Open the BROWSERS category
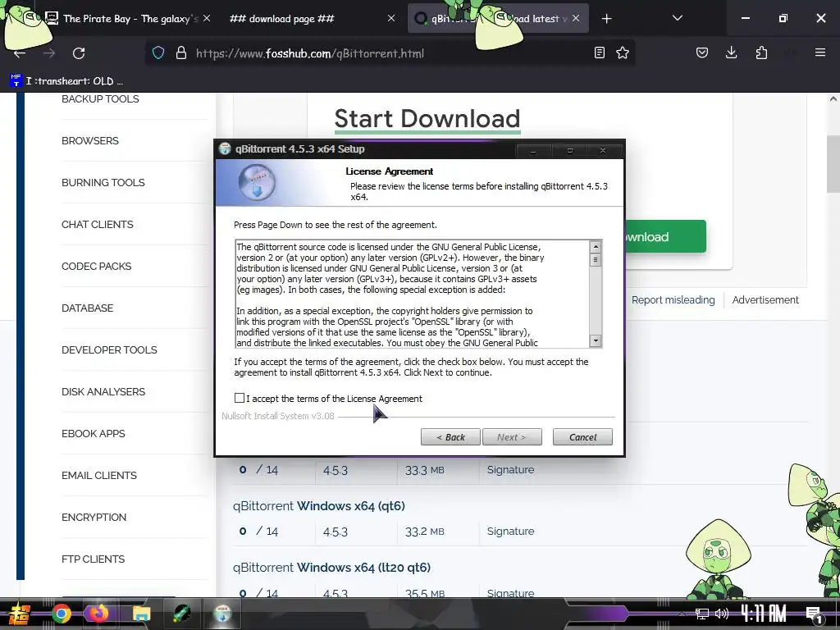840x630 pixels. click(x=90, y=141)
